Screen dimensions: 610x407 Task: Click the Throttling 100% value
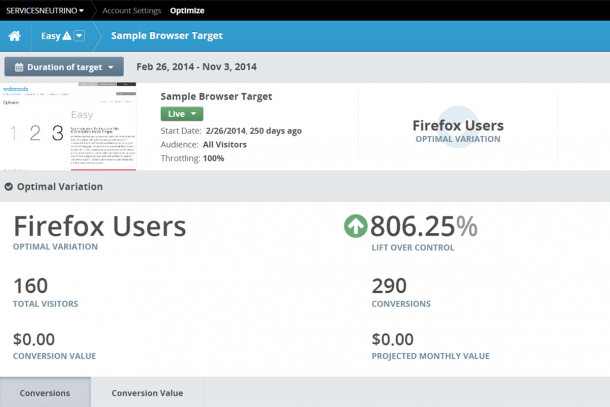pos(214,158)
